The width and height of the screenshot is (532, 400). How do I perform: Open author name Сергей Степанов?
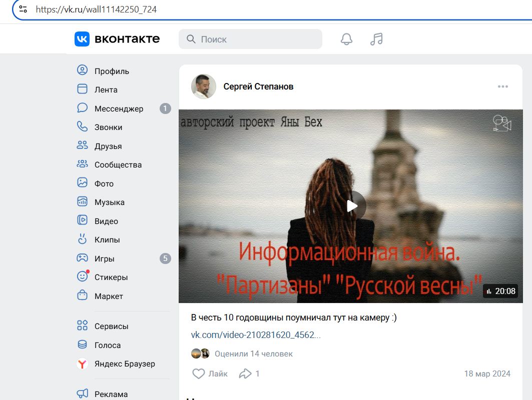tap(258, 87)
